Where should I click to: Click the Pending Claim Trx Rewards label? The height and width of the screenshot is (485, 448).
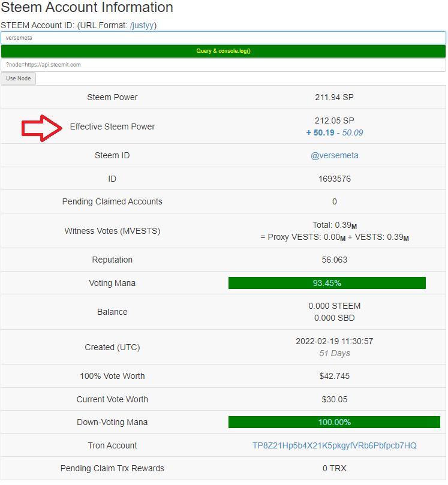tap(112, 469)
